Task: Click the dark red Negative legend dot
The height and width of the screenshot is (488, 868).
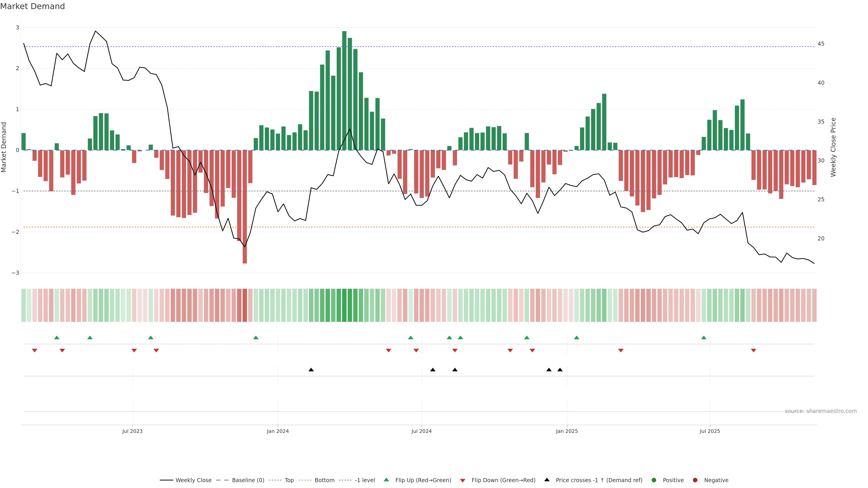Action: [x=695, y=480]
